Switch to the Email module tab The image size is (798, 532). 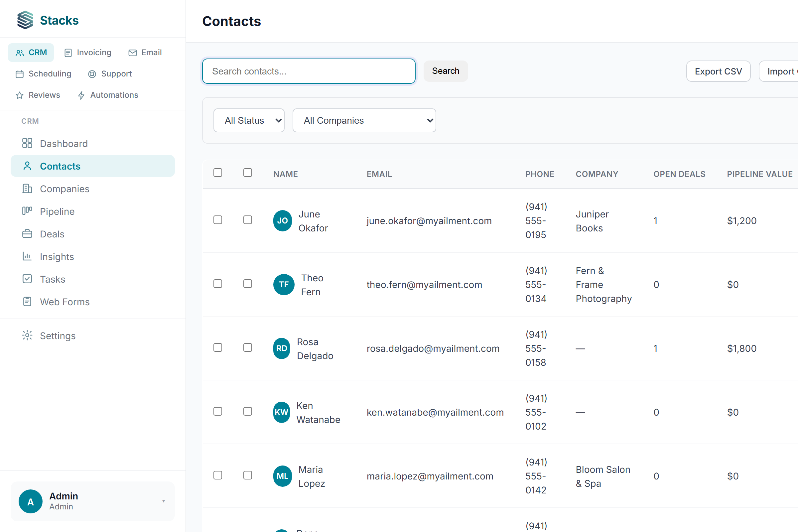click(145, 53)
